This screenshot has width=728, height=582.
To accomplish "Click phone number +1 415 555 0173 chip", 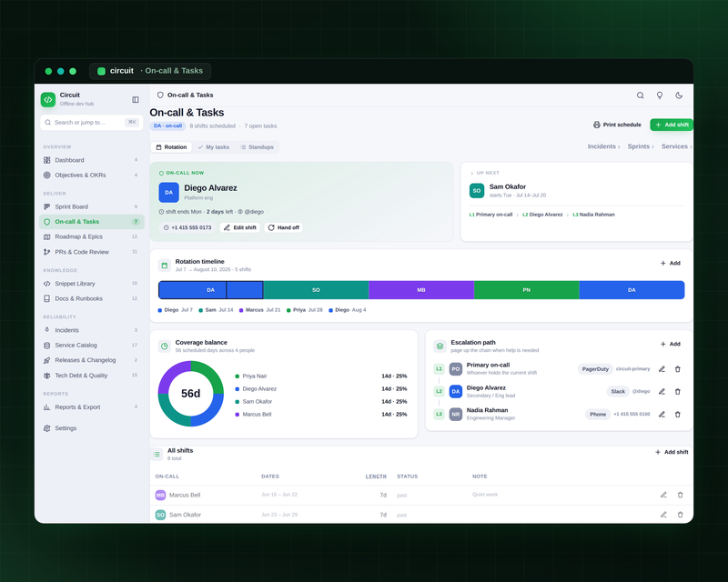I will click(187, 227).
